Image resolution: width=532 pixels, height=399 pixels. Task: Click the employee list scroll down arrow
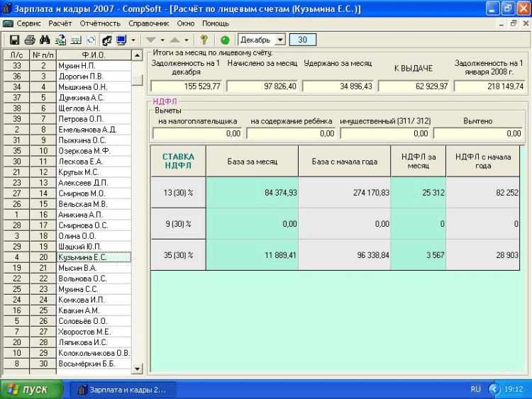click(x=137, y=369)
